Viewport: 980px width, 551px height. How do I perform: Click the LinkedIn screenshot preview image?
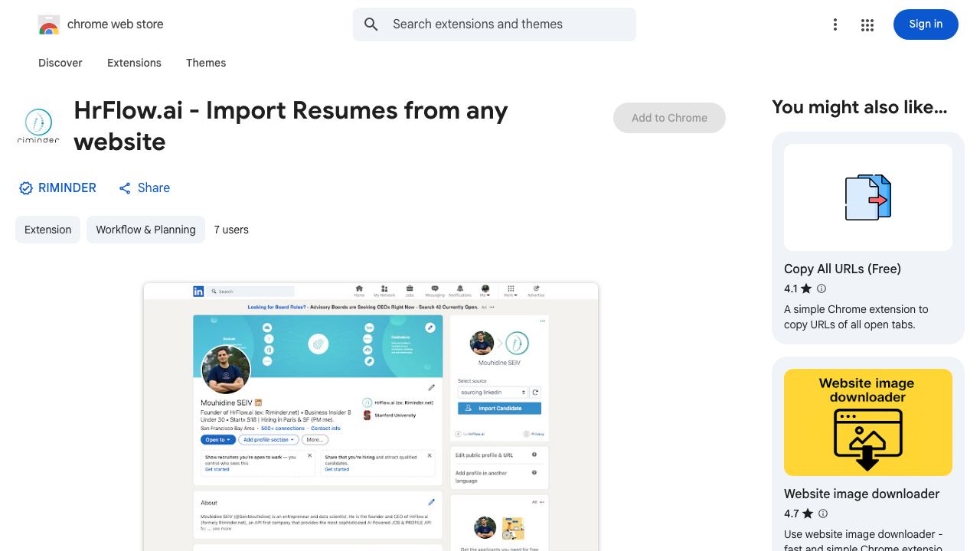(x=371, y=417)
